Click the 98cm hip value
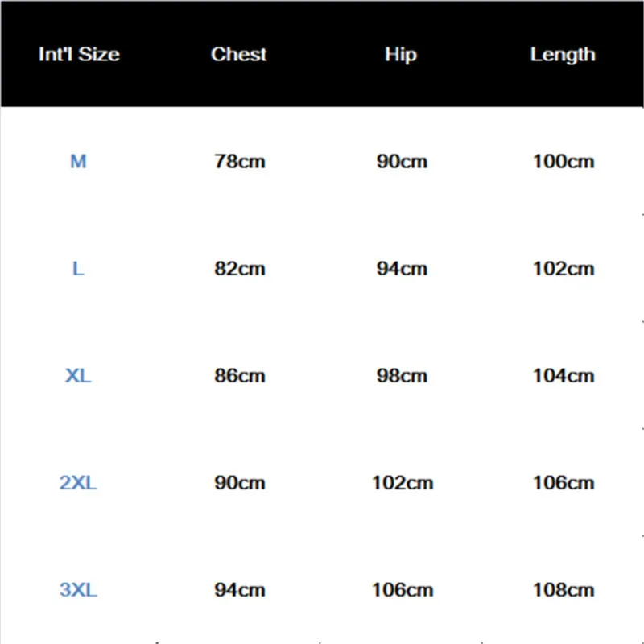The width and height of the screenshot is (644, 644). (402, 376)
